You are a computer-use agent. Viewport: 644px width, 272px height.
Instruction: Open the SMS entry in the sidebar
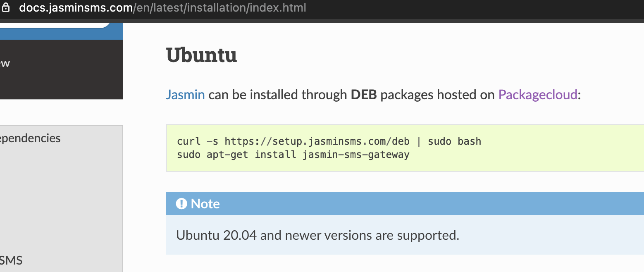tap(11, 260)
